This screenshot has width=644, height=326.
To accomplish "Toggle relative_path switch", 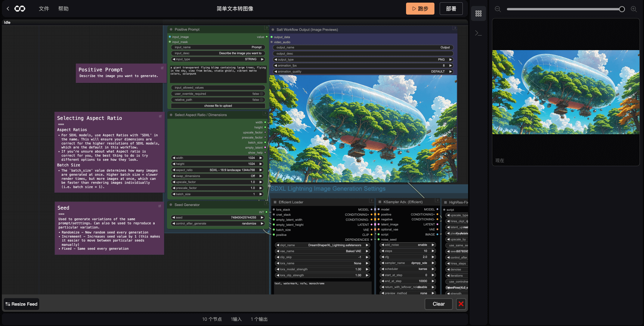I will coord(218,100).
